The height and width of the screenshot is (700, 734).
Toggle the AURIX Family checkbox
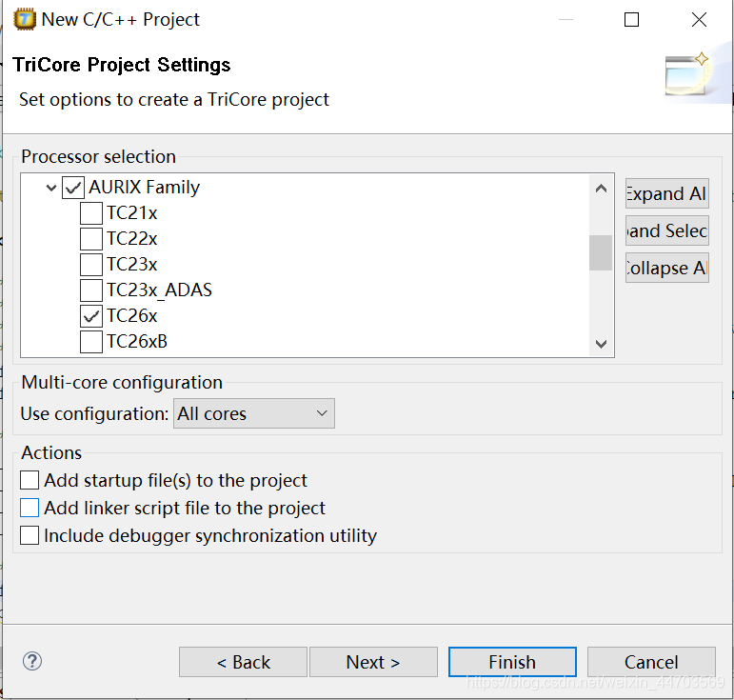click(x=73, y=188)
